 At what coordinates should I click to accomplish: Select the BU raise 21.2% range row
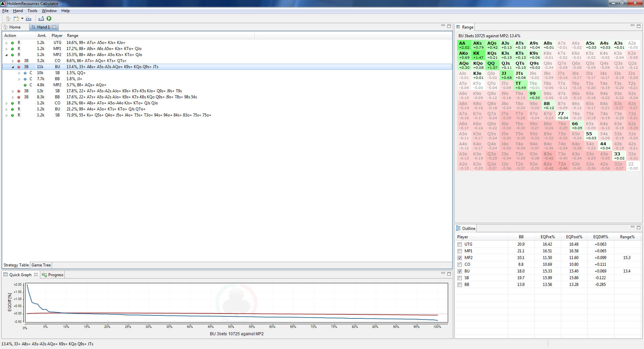click(227, 109)
